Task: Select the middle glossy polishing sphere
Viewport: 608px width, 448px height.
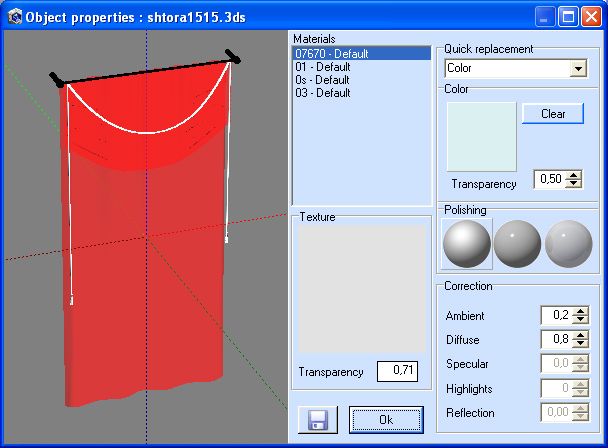Action: click(x=517, y=244)
